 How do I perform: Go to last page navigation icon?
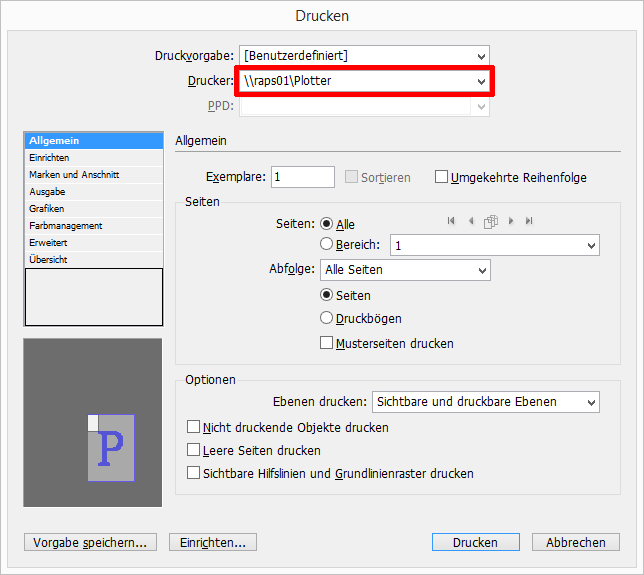tap(529, 221)
